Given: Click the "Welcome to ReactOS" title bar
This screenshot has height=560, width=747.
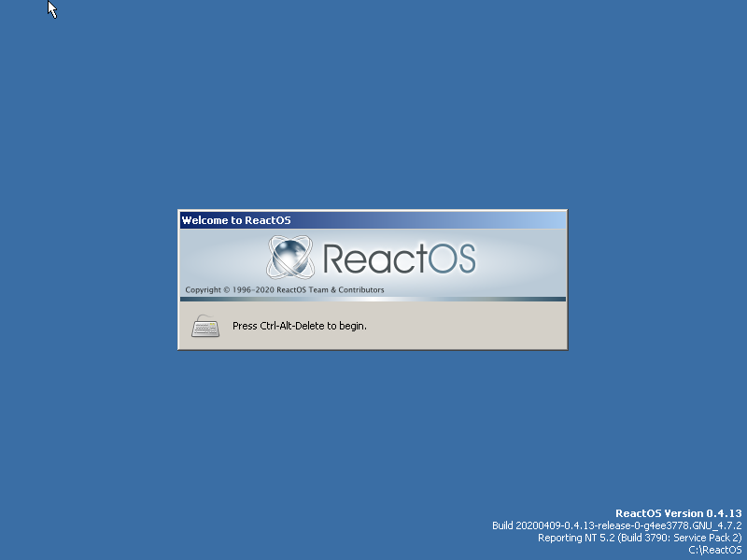Looking at the screenshot, I should tap(373, 220).
